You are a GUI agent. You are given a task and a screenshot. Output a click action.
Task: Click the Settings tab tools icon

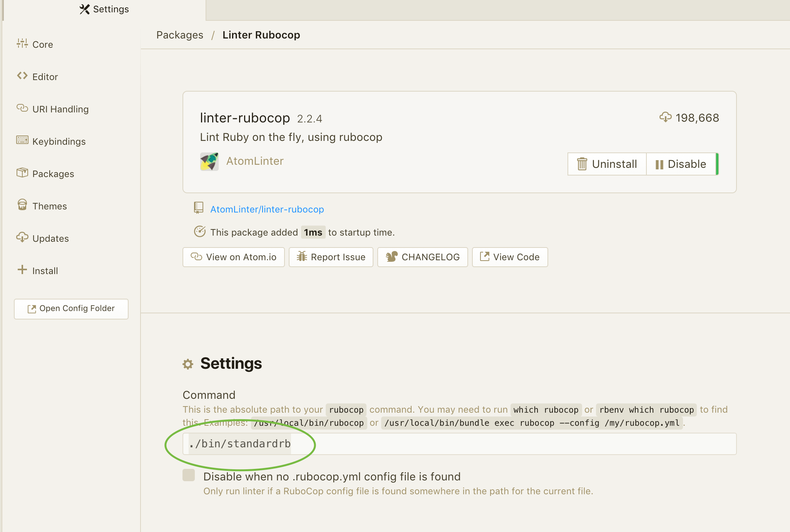pos(85,9)
